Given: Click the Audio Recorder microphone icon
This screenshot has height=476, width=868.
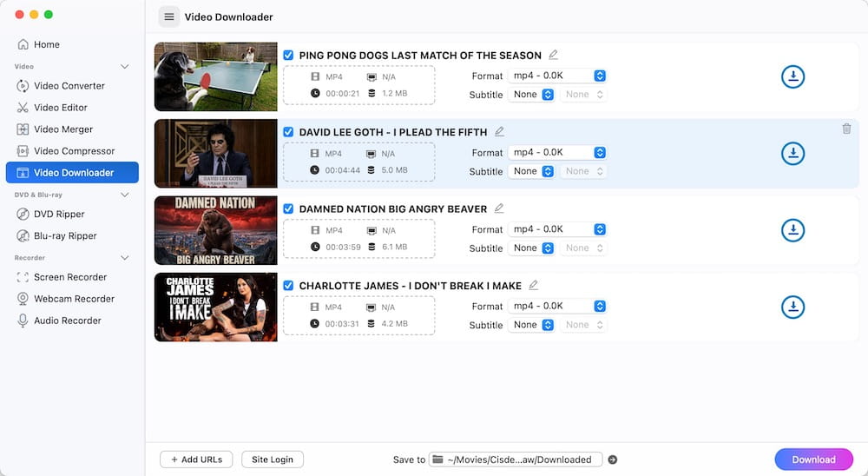Looking at the screenshot, I should coord(23,321).
